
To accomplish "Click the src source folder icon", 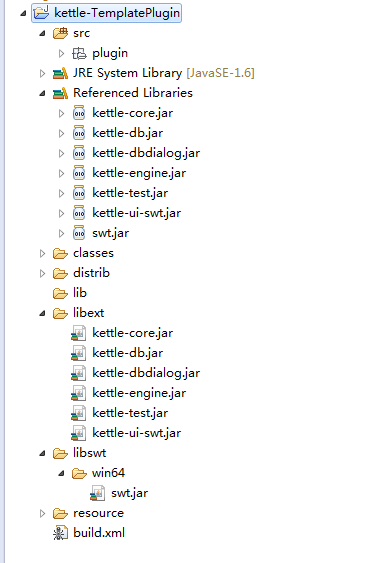I will (x=60, y=33).
